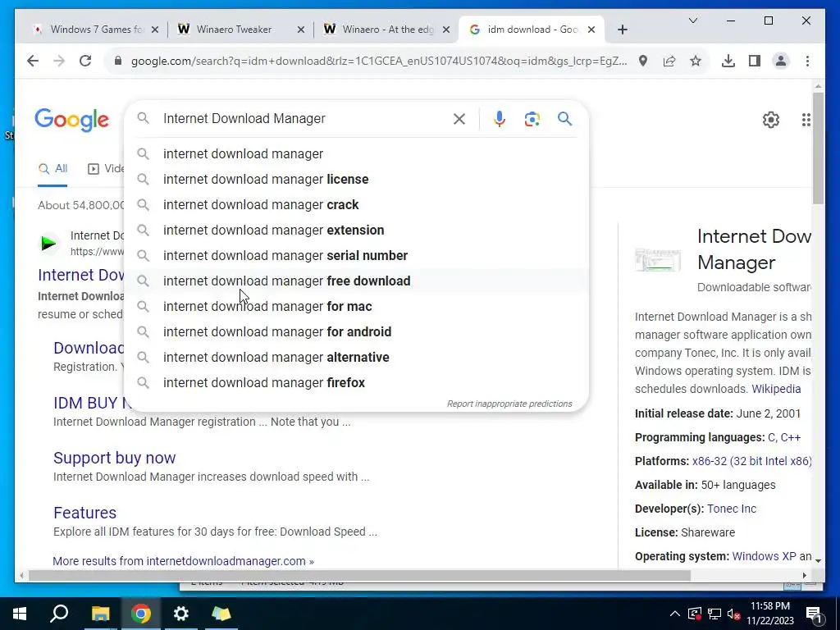Click the Chrome taskbar icon

click(140, 614)
